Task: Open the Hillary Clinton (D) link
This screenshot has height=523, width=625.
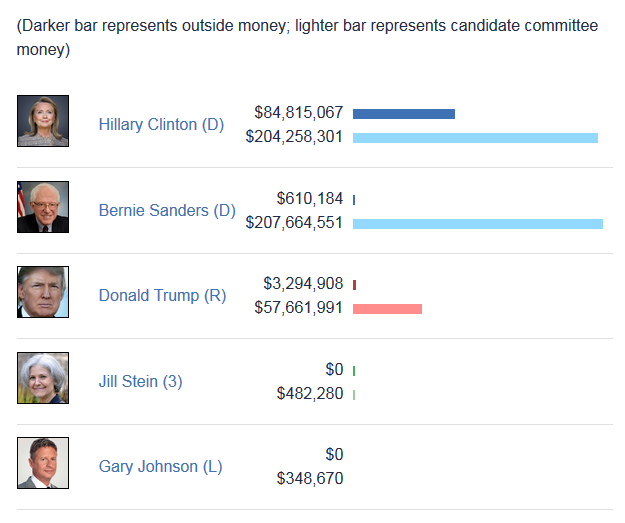Action: 161,125
